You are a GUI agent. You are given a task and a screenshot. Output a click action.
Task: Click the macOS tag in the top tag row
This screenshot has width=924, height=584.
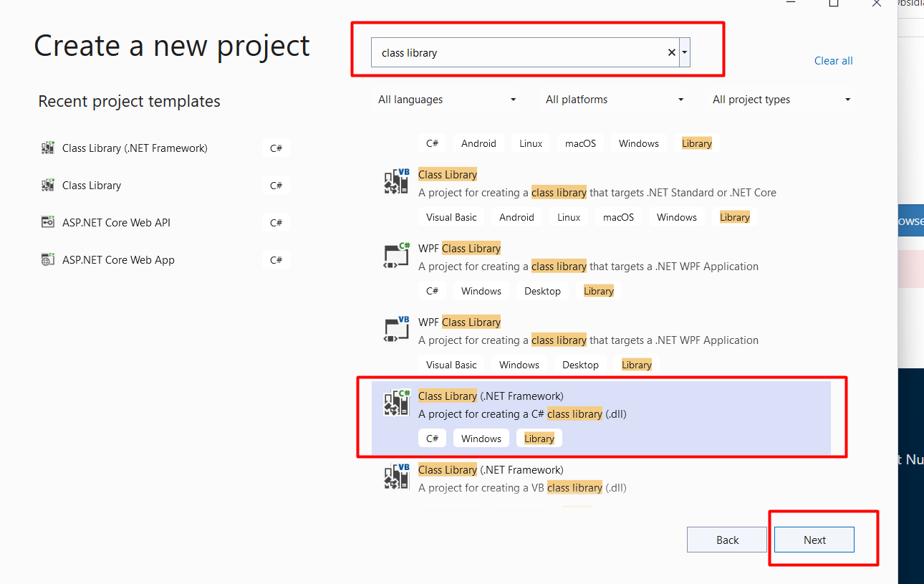pos(580,143)
